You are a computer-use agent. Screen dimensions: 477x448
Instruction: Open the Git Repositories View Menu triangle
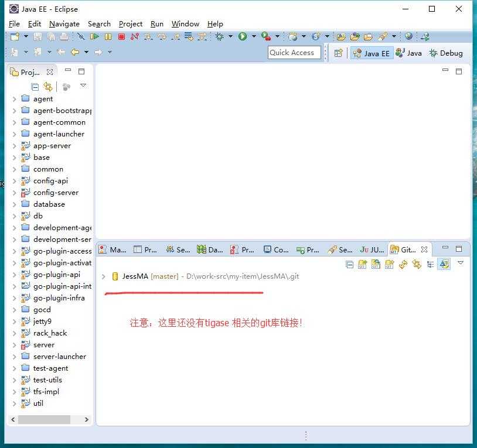[x=461, y=262]
